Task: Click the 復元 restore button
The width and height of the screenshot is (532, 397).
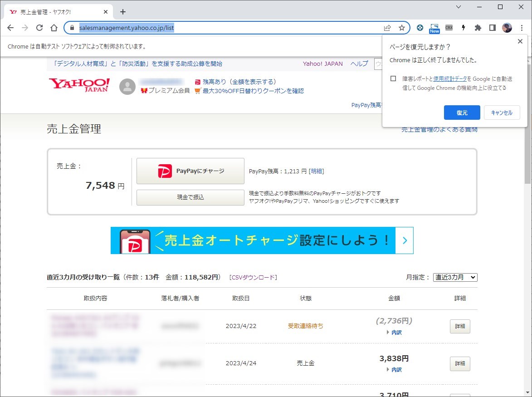Action: click(462, 113)
